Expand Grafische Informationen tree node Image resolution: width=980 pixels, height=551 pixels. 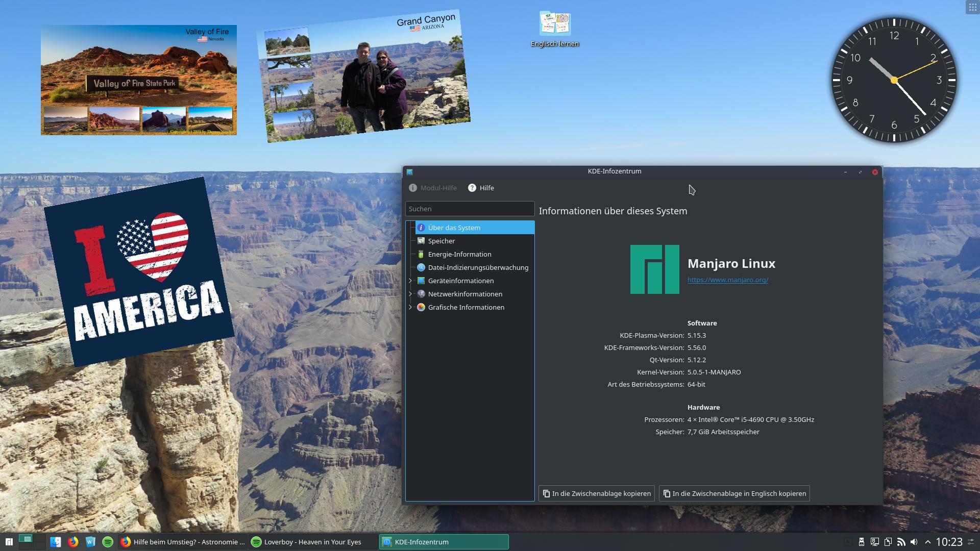pyautogui.click(x=410, y=307)
